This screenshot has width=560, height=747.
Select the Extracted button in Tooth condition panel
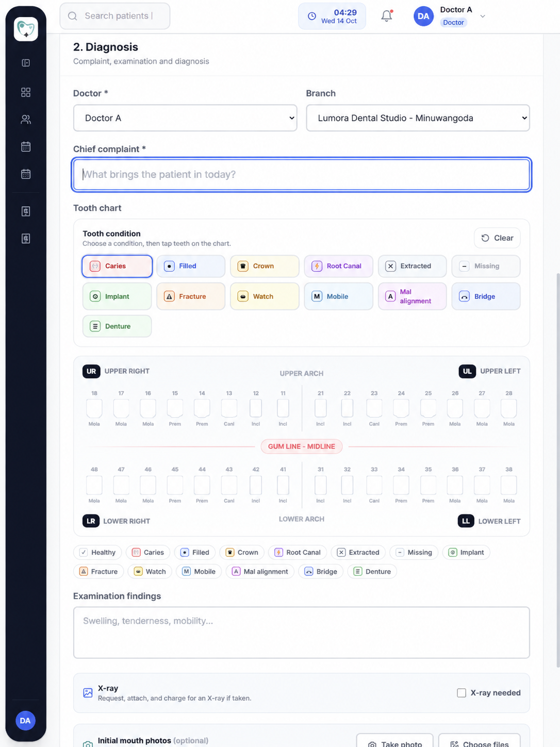(412, 266)
